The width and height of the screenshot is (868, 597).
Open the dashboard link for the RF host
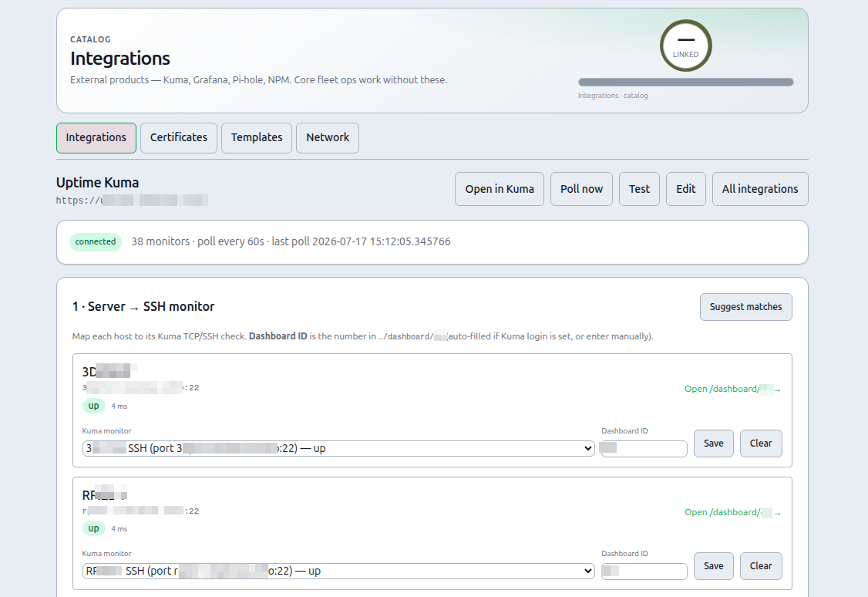732,513
